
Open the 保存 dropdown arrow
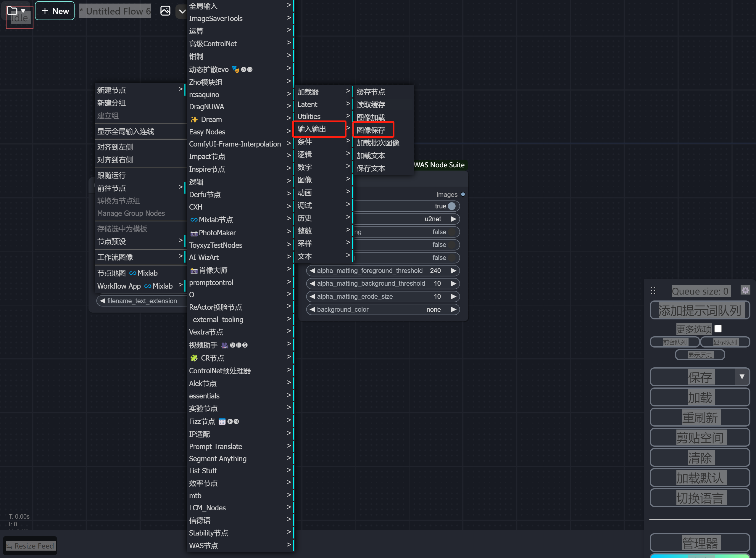742,377
